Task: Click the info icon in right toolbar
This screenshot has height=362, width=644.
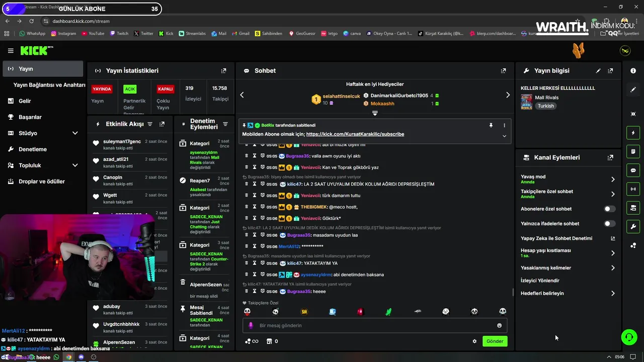Action: click(x=633, y=71)
